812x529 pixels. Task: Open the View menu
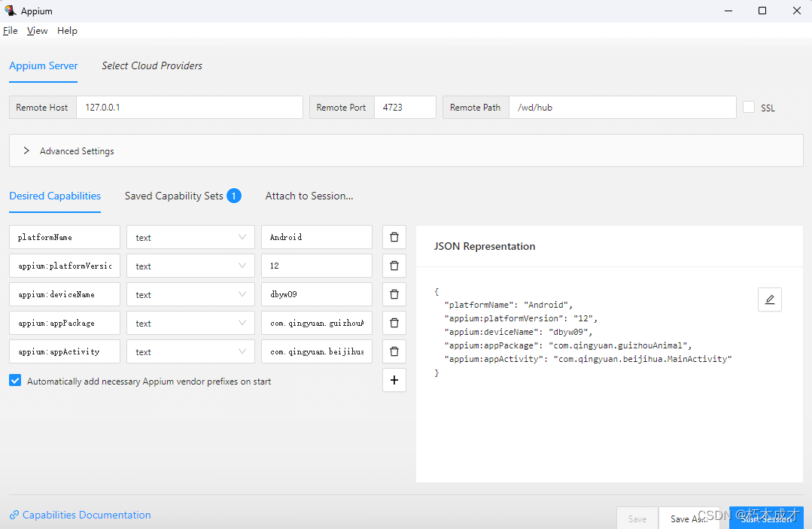[38, 31]
